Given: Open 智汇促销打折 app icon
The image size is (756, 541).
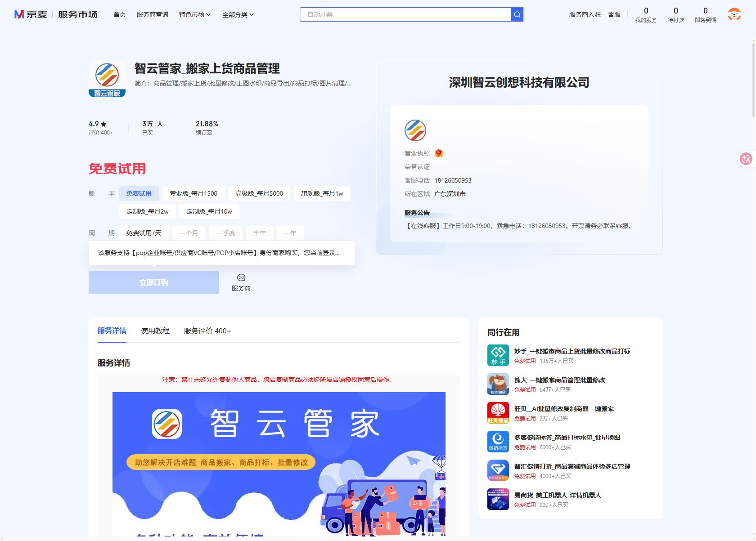Looking at the screenshot, I should click(498, 470).
